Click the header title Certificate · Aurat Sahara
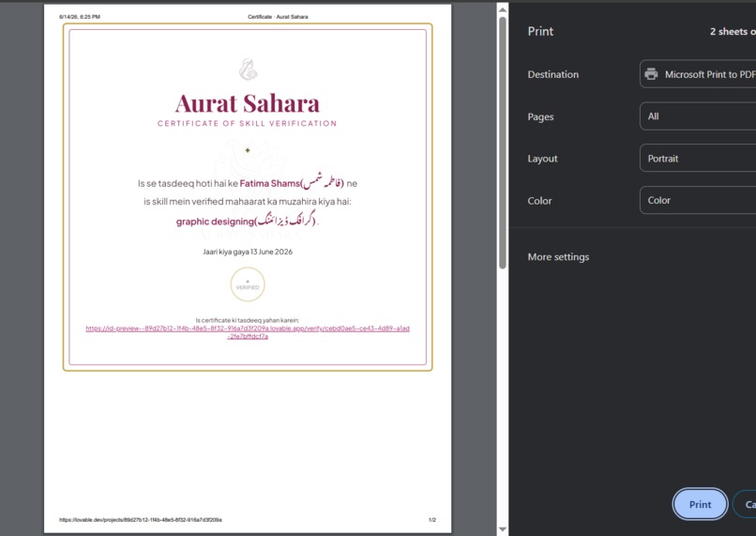Image resolution: width=756 pixels, height=536 pixels. tap(278, 16)
